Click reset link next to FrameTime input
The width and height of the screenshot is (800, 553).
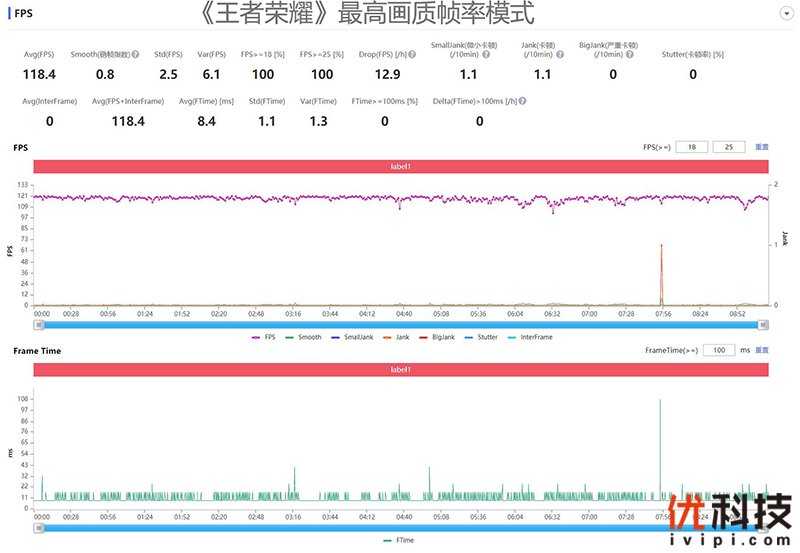[762, 350]
